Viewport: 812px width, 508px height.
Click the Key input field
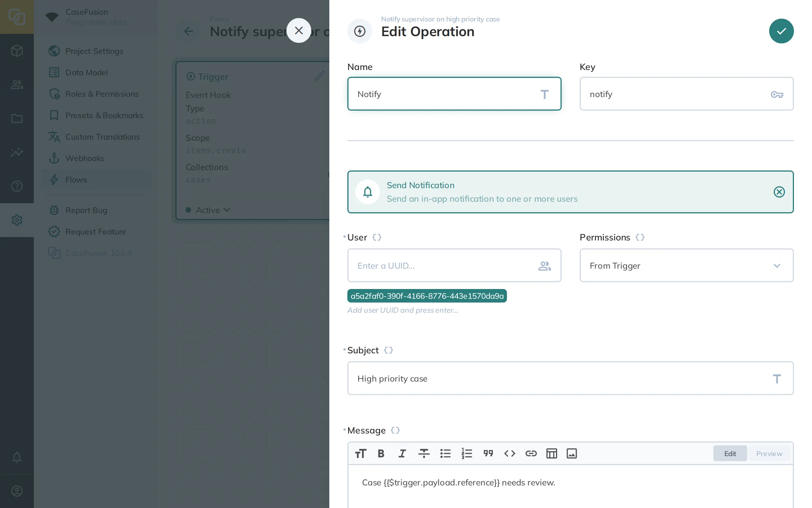tap(686, 94)
